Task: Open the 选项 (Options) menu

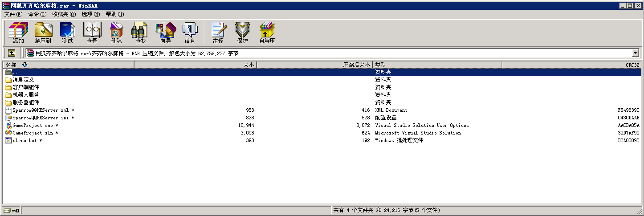Action: click(x=90, y=14)
